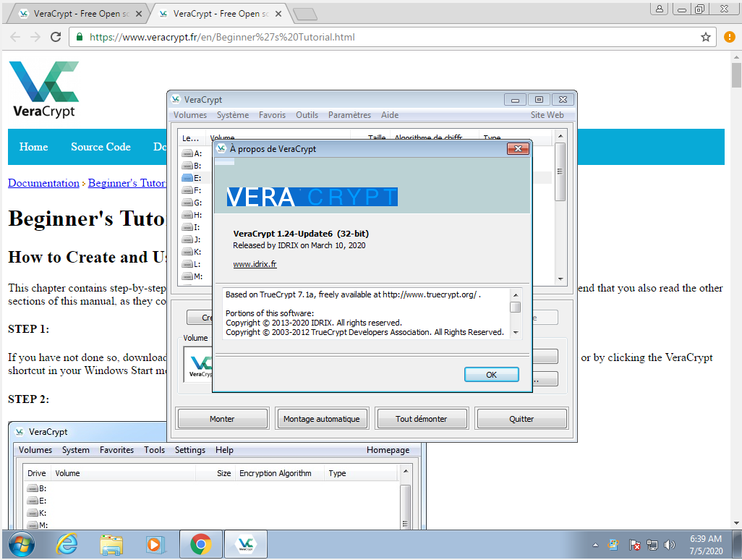Open the Windows Start menu
The image size is (742, 560).
[x=21, y=545]
